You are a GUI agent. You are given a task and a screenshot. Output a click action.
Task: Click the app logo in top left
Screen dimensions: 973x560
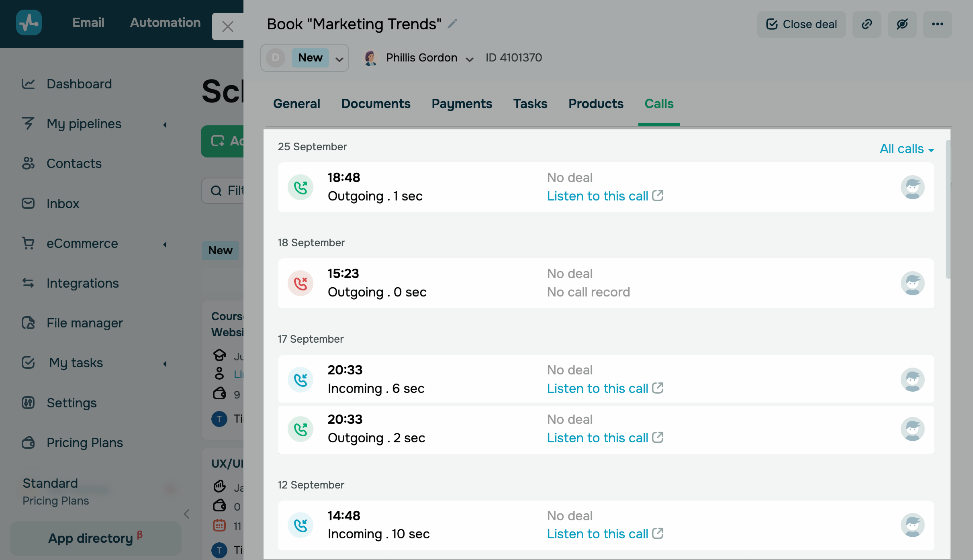tap(29, 22)
